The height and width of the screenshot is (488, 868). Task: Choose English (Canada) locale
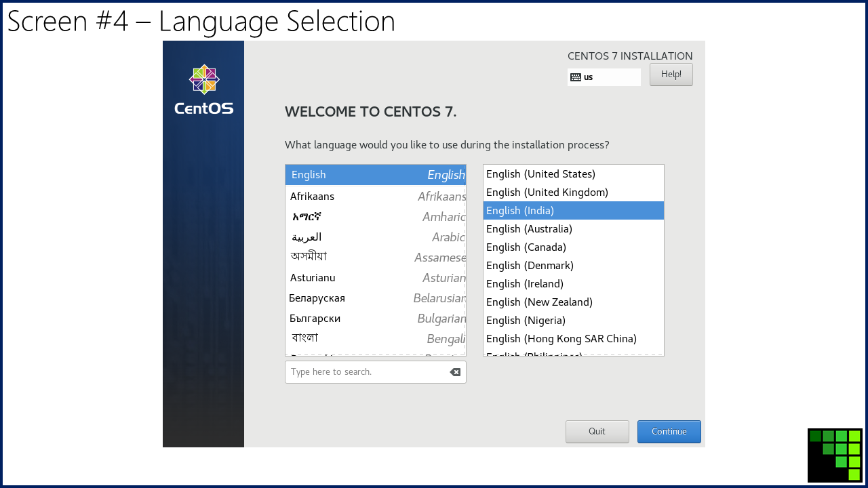(x=573, y=247)
